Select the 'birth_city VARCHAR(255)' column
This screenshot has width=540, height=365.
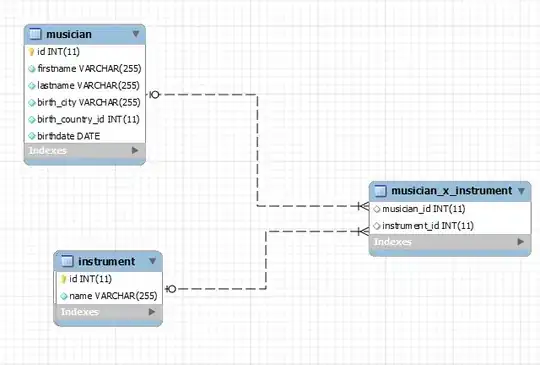pos(84,103)
